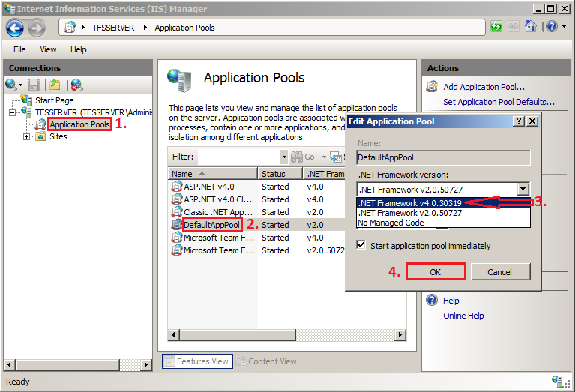Screen dimensions: 575x392
Task: Click the Delete Connection icon in Connections
Action: pyautogui.click(x=76, y=85)
